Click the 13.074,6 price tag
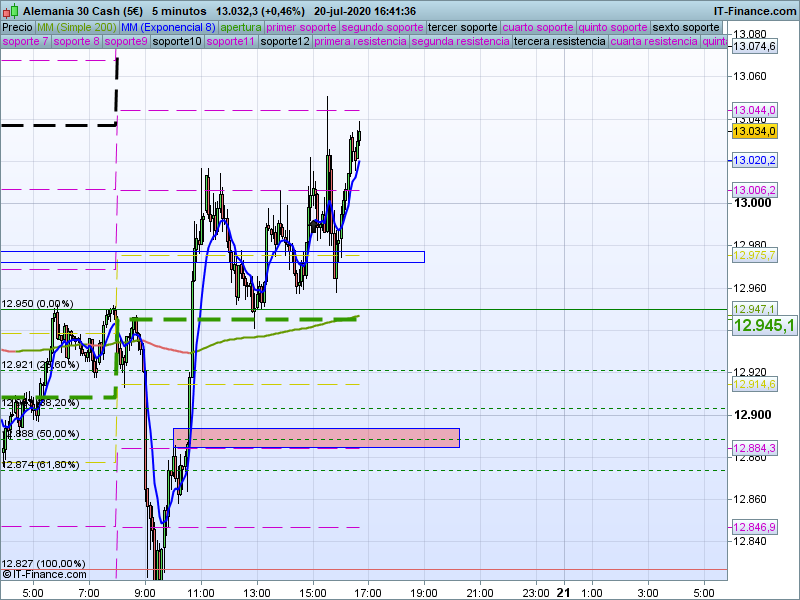The width and height of the screenshot is (800, 600). pos(754,46)
